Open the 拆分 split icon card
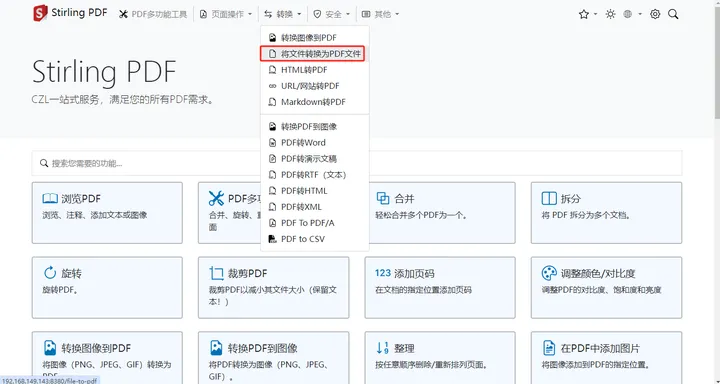Viewport: 720px width, 384px height. (x=606, y=213)
